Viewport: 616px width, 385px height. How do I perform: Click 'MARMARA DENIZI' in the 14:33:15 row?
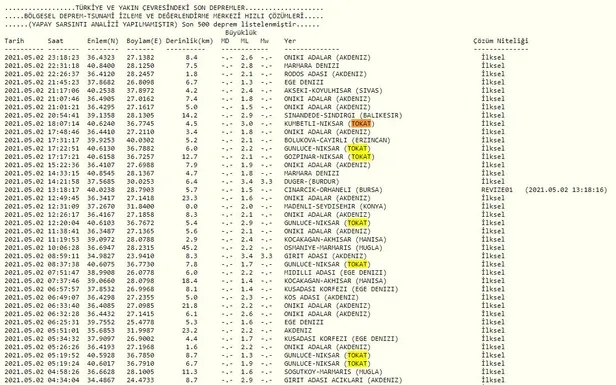[312, 173]
